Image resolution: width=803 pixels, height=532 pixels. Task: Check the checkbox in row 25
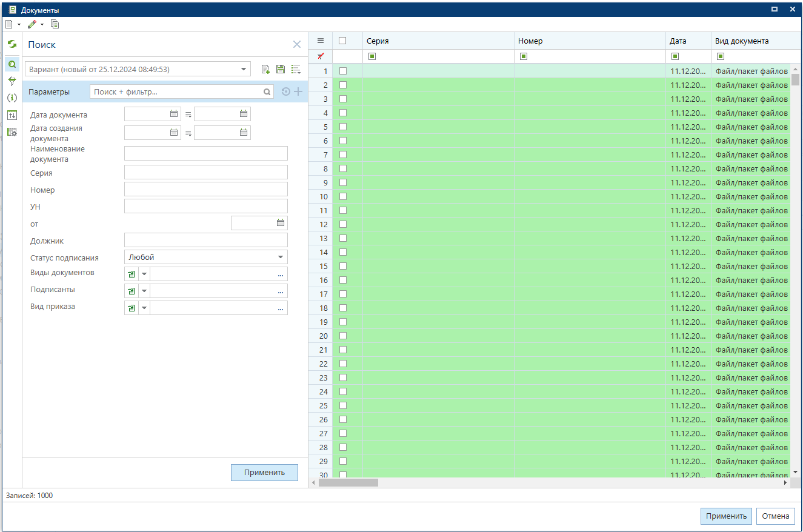pos(343,405)
